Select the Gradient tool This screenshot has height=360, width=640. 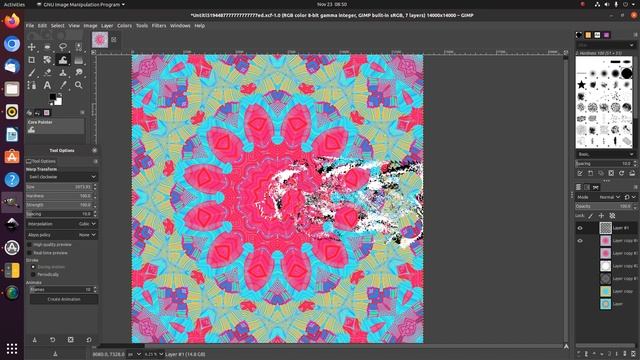tap(78, 60)
